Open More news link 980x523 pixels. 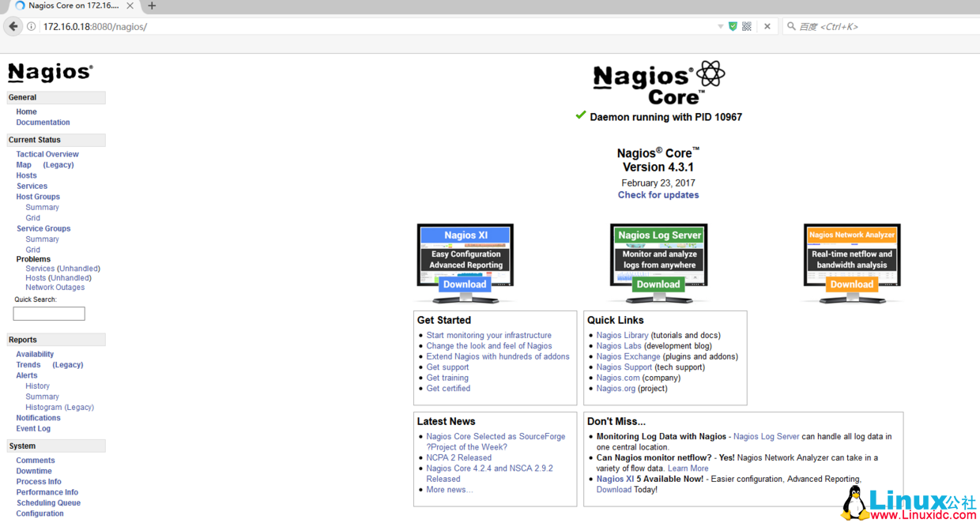(x=450, y=490)
